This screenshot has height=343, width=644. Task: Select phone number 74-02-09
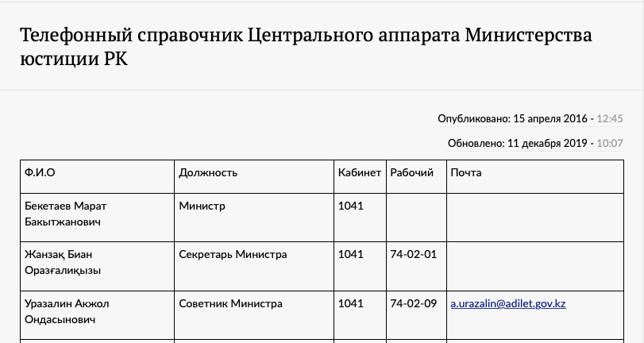coord(413,304)
